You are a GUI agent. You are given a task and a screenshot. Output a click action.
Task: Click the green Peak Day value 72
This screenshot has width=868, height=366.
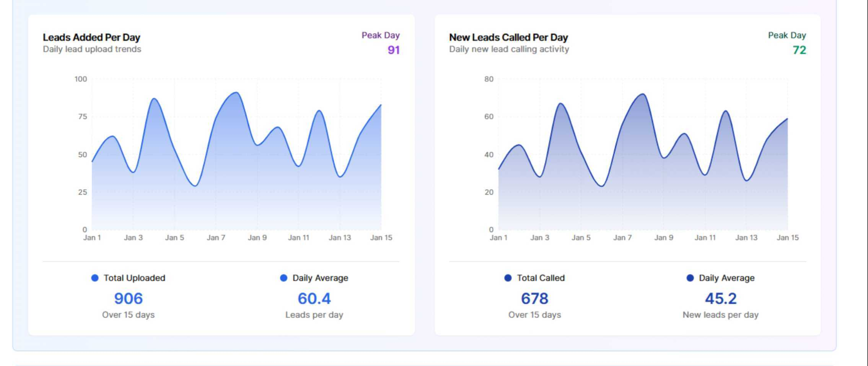[x=799, y=50]
